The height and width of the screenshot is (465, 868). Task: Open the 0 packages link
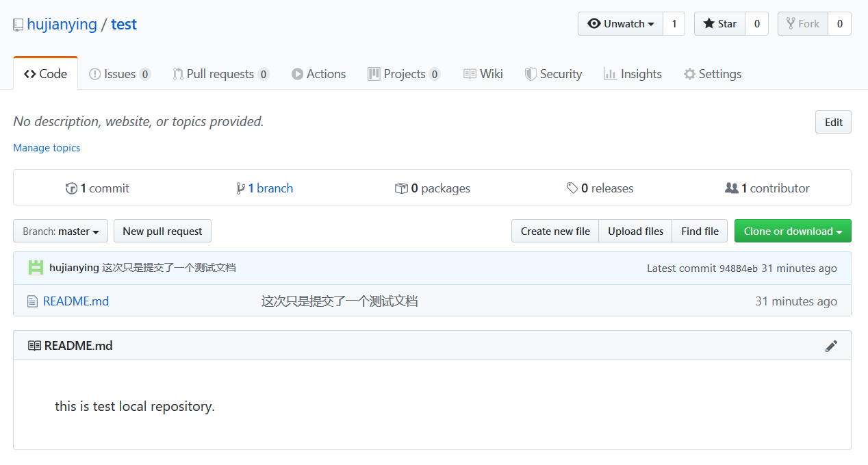point(433,188)
